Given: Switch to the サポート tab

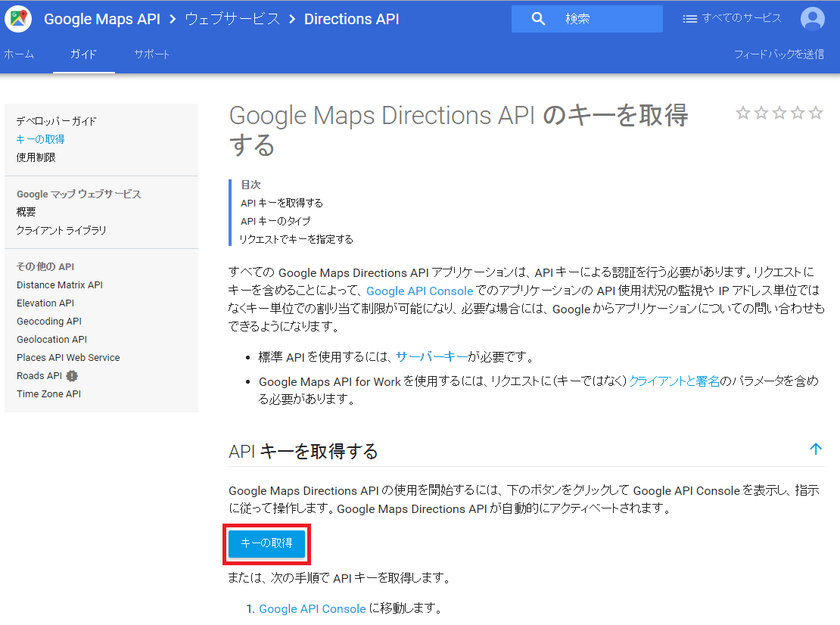Looking at the screenshot, I should pyautogui.click(x=151, y=54).
